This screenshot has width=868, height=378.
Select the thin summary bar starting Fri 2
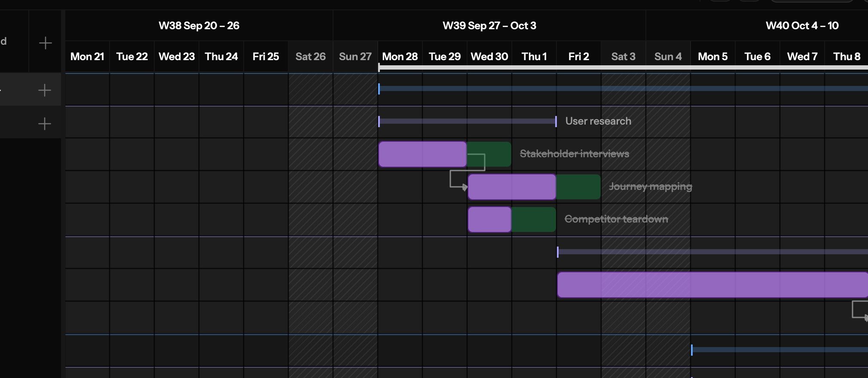point(712,252)
